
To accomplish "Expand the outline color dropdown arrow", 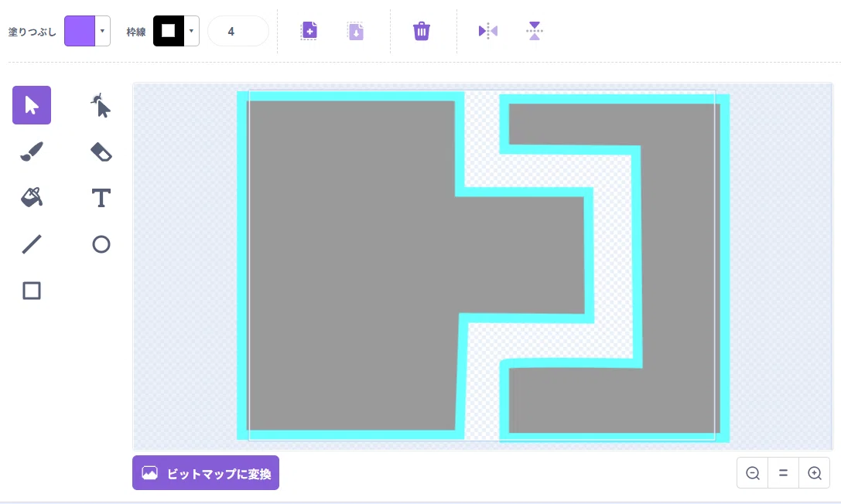I will pos(191,31).
